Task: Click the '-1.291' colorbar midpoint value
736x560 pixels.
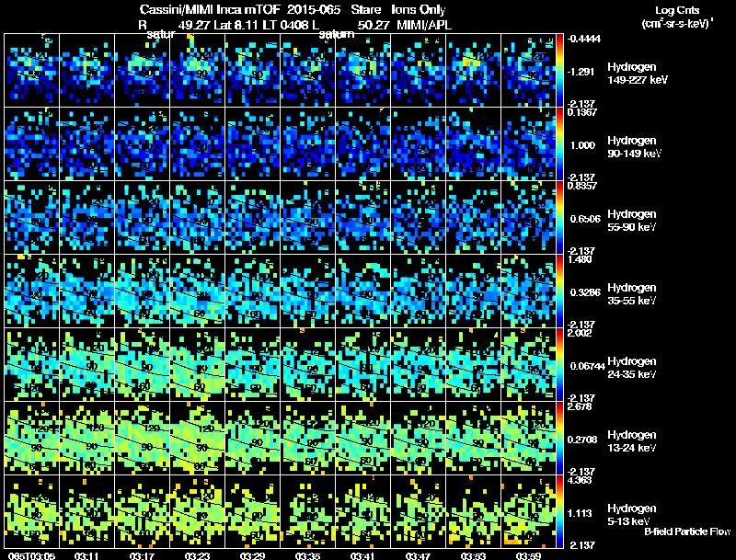Action: (x=581, y=72)
